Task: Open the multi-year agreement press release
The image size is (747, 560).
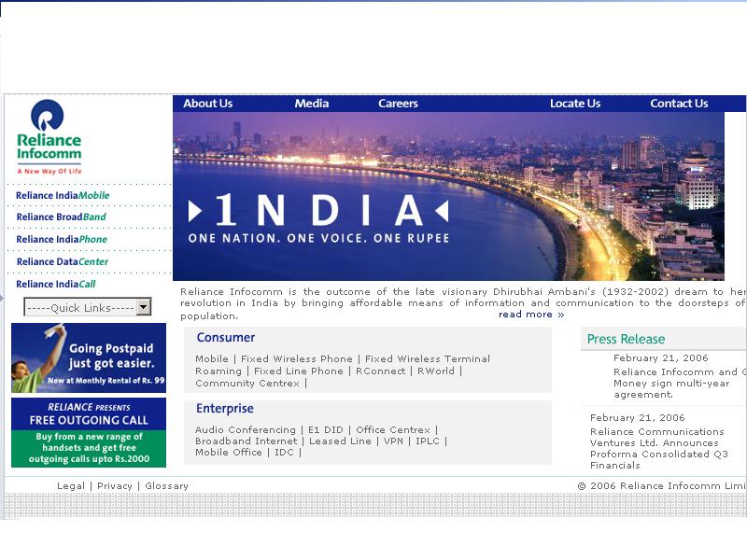Action: pyautogui.click(x=680, y=383)
